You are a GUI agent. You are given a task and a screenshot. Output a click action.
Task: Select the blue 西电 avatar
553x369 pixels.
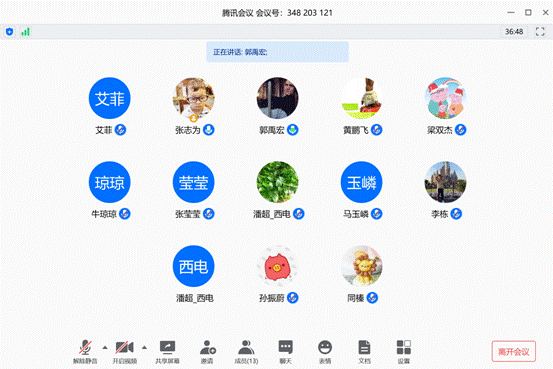(x=194, y=266)
